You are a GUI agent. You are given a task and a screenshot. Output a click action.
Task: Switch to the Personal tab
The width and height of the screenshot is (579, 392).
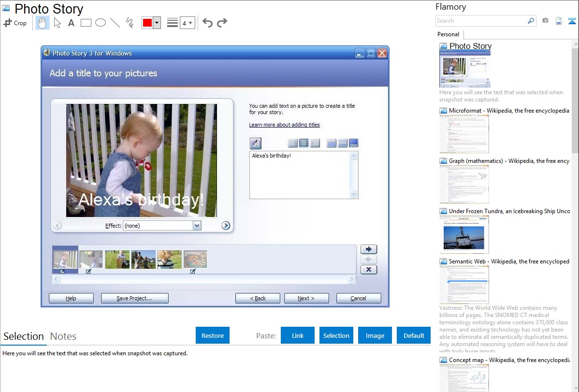[x=449, y=34]
